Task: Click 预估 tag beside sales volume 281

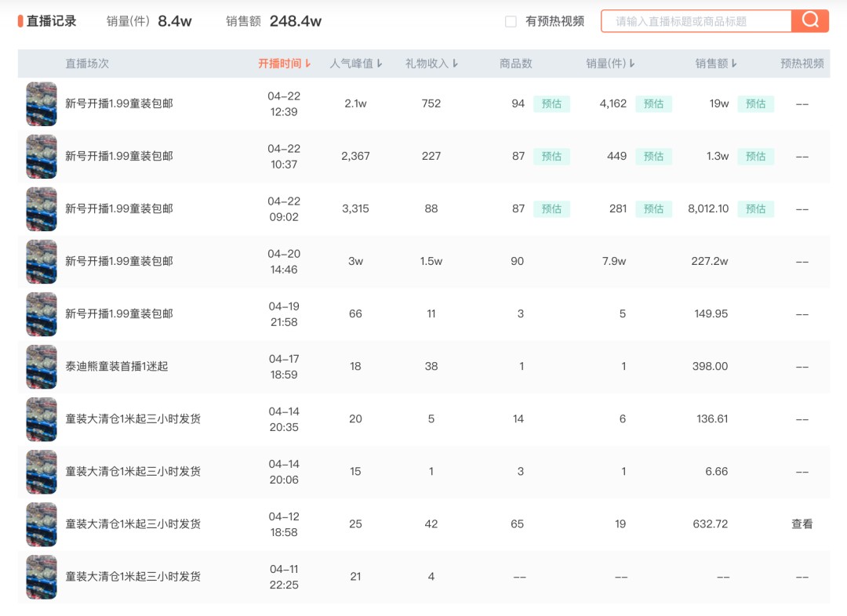Action: pyautogui.click(x=653, y=208)
